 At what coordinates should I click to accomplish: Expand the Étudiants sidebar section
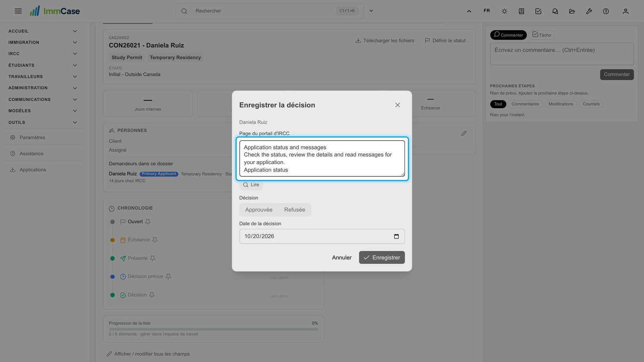pos(43,65)
